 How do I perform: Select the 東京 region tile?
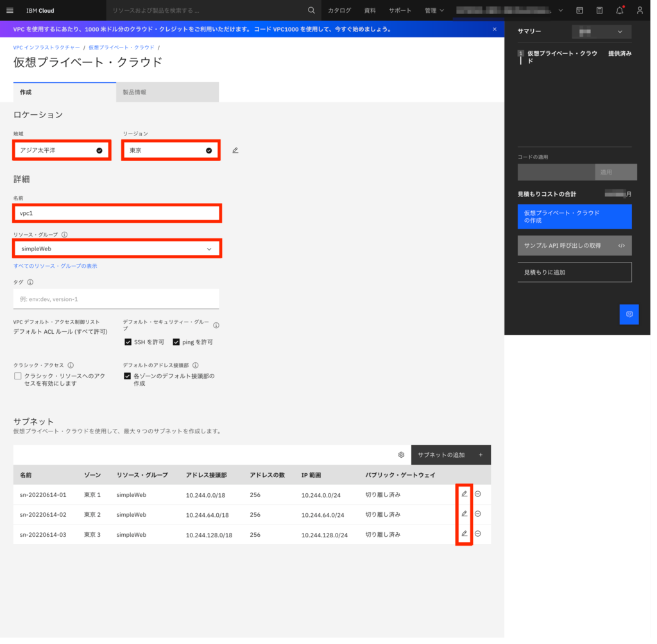pyautogui.click(x=172, y=152)
